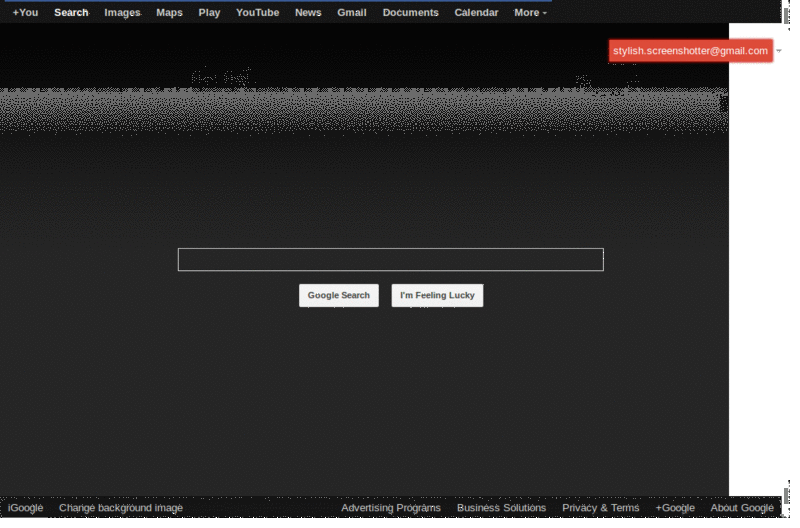This screenshot has width=800, height=528.
Task: Open Maps from the top bar
Action: (x=169, y=13)
